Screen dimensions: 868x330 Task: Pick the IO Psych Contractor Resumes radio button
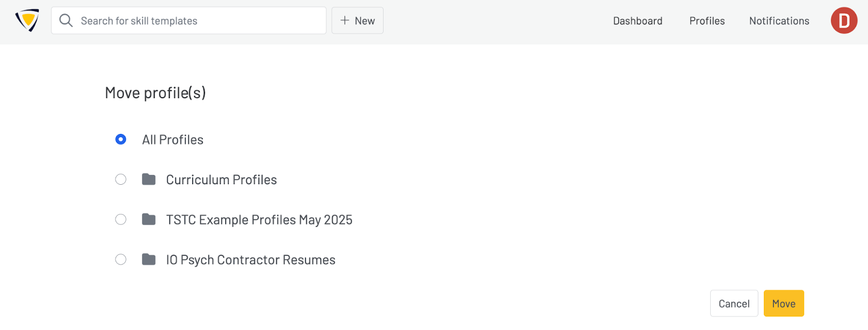point(121,260)
